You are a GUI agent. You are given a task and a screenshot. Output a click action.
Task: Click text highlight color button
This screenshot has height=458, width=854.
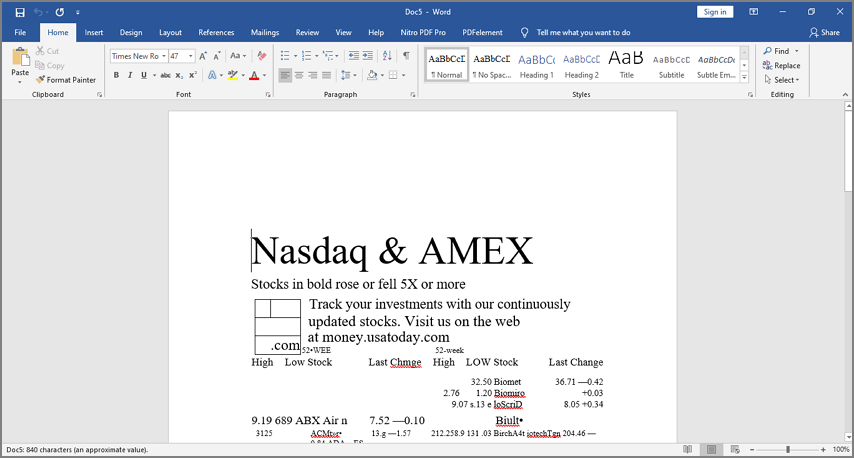[233, 75]
